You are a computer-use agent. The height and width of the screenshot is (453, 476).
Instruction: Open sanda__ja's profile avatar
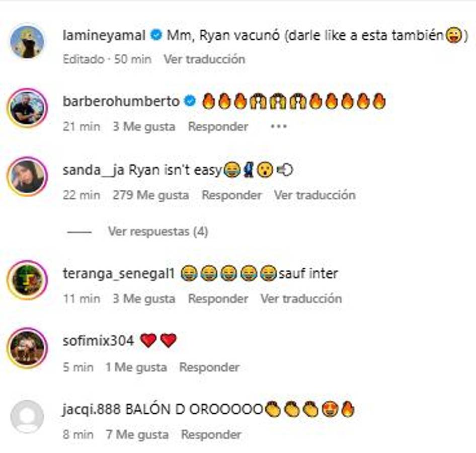pos(27,177)
